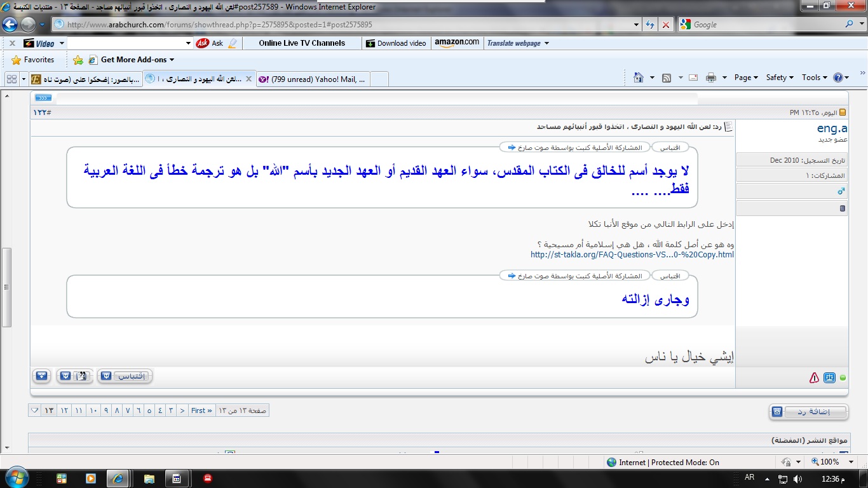The image size is (868, 488).
Task: Click the Refresh page icon
Action: (650, 25)
